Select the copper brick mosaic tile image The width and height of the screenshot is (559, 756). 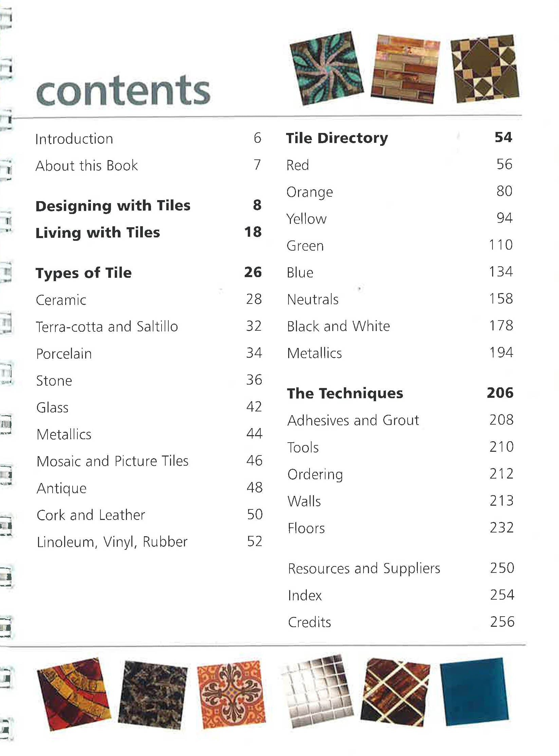coord(405,69)
